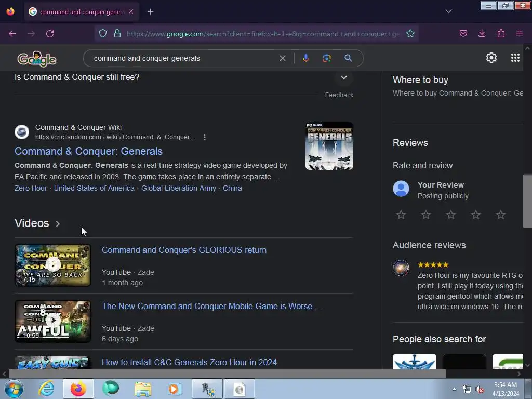The image size is (532, 399).
Task: Launch Internet Explorer from taskbar
Action: pos(46,389)
